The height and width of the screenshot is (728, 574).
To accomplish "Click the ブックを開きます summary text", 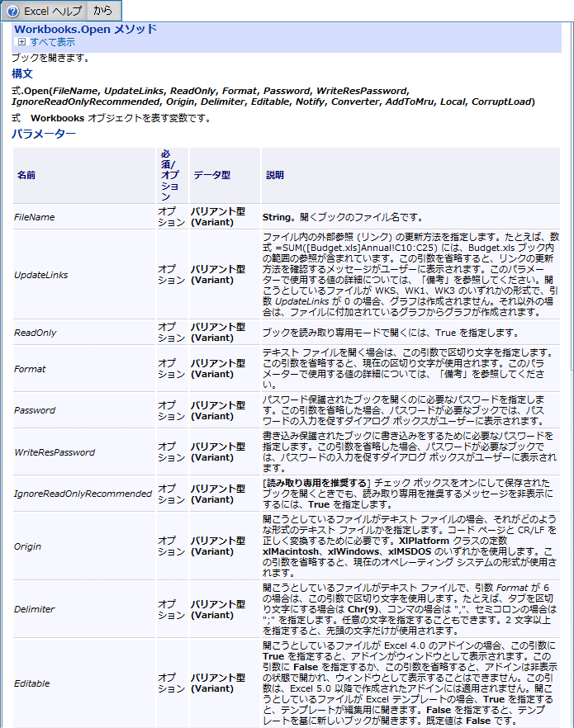I will point(50,58).
